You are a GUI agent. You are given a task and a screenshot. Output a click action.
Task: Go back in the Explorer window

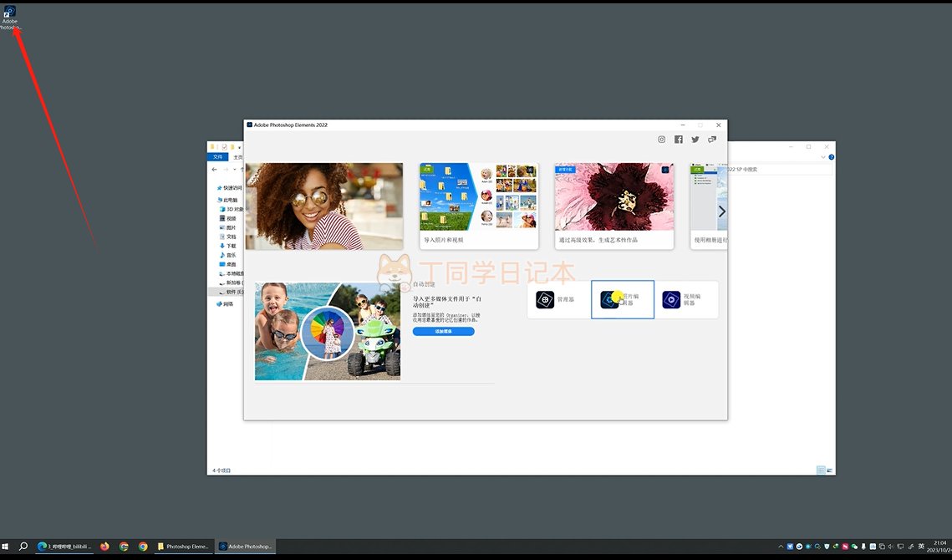(x=214, y=170)
